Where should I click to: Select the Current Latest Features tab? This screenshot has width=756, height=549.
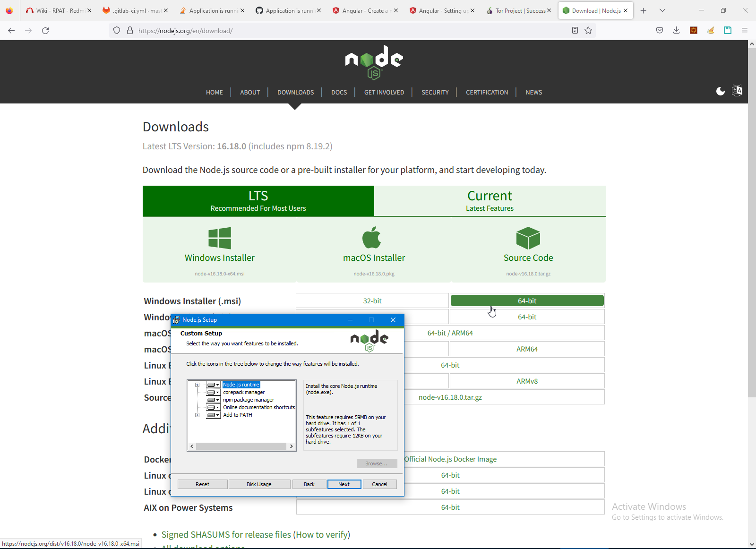point(490,201)
